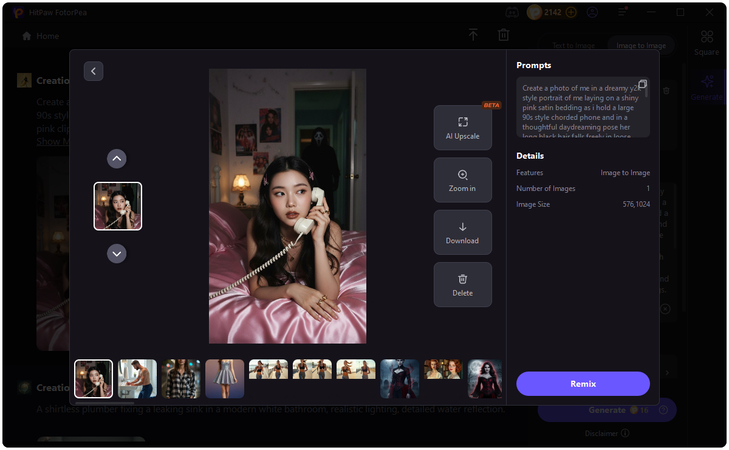The image size is (729, 450).
Task: Open the first of three beach runners thumbnails
Action: pos(268,370)
